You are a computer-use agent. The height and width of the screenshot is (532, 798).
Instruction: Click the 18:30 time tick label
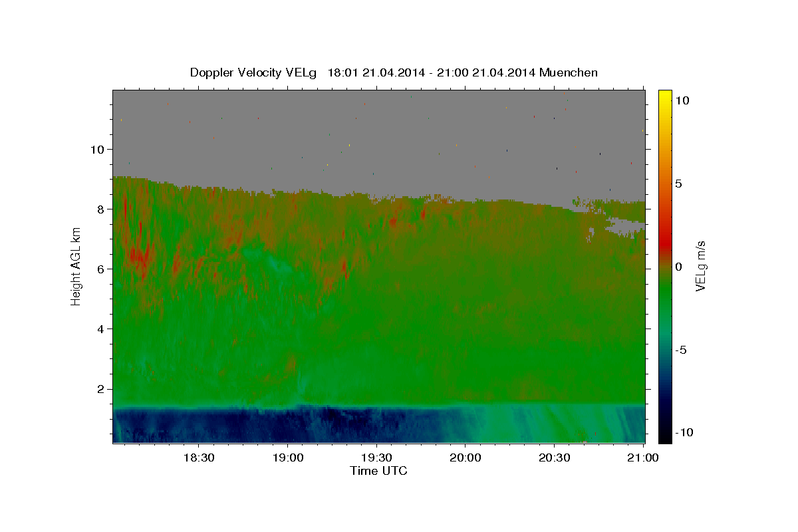click(x=198, y=458)
